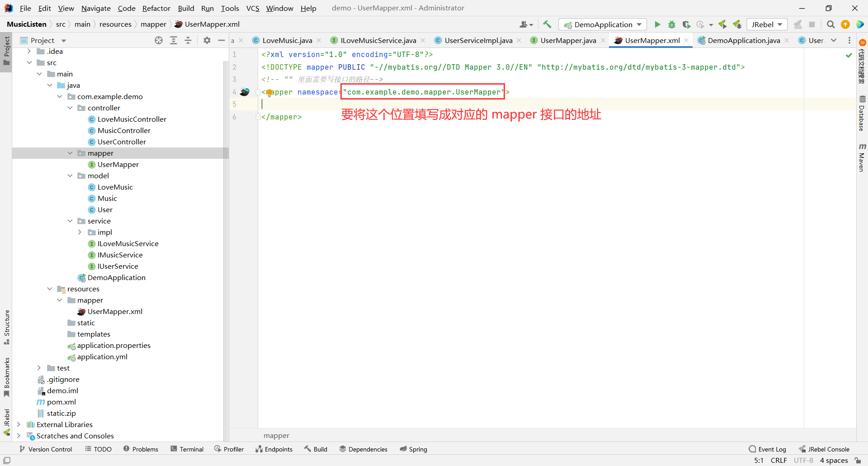Expand the .idea folder

29,51
